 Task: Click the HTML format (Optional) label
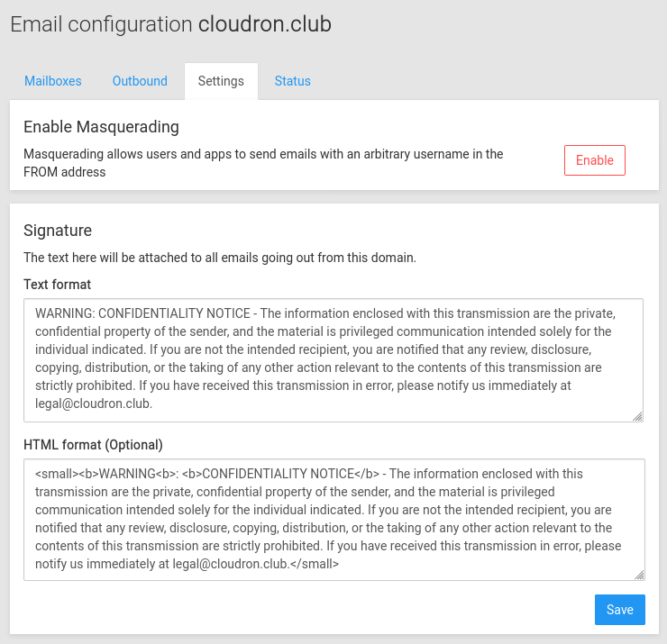tap(93, 444)
